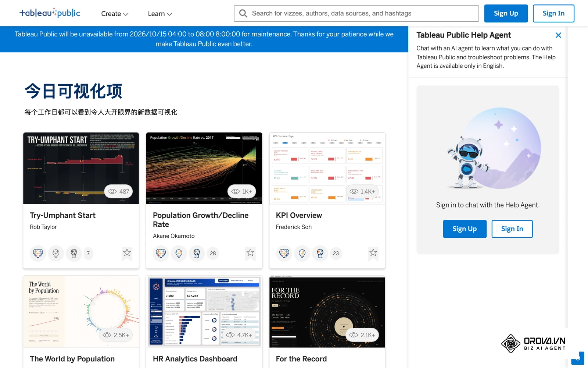Click lightbulb badge under KPI Overview
The image size is (588, 368).
pyautogui.click(x=302, y=253)
